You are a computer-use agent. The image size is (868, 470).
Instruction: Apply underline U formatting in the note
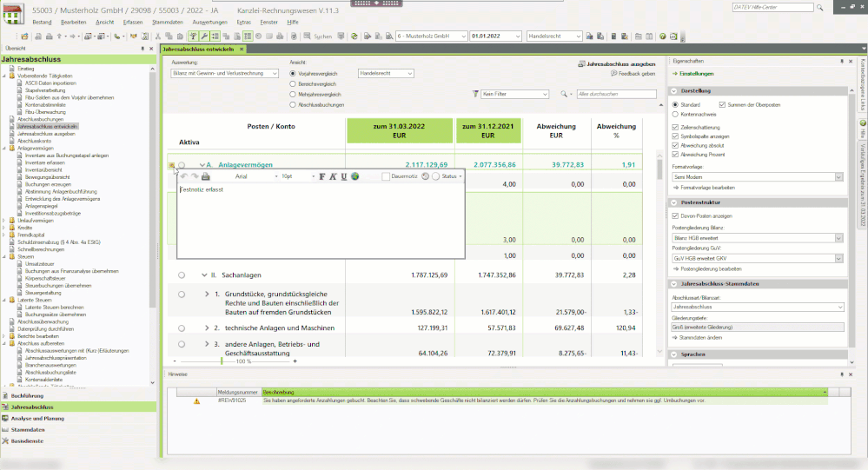coord(344,176)
